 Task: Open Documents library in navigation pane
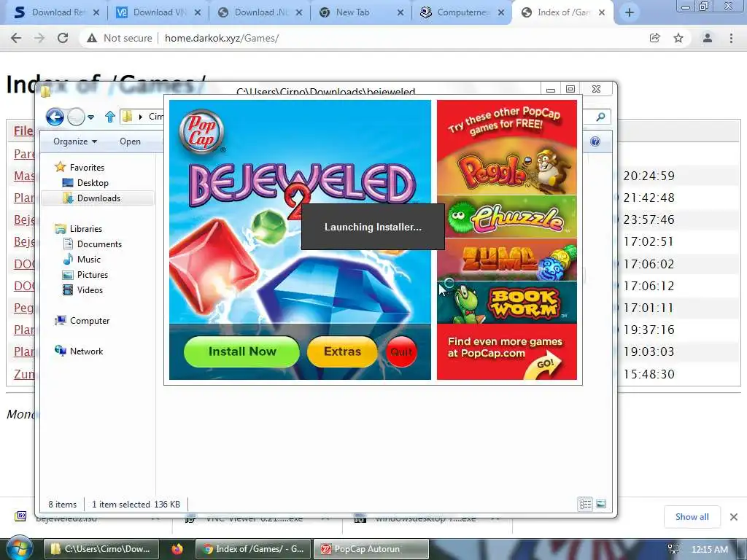[99, 244]
